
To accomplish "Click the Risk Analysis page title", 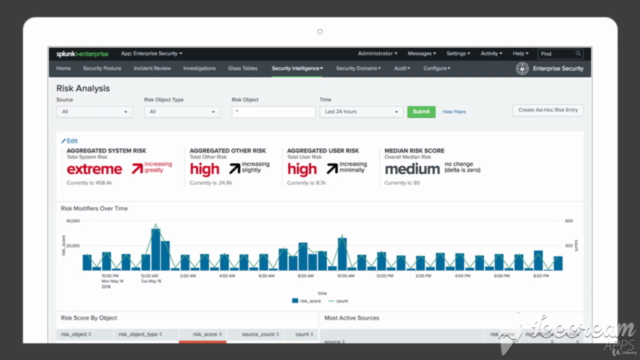I will (83, 89).
